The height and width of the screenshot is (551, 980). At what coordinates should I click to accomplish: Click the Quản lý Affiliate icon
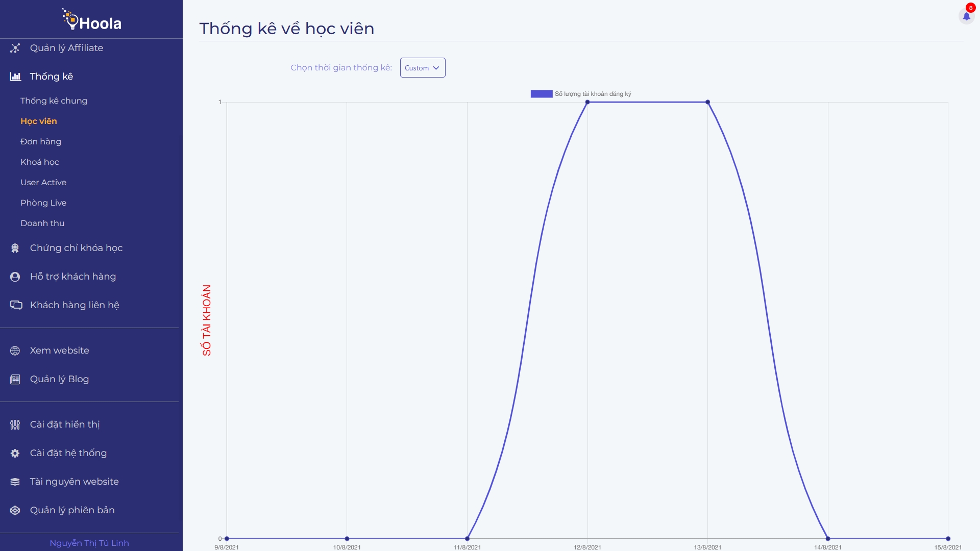pos(15,48)
